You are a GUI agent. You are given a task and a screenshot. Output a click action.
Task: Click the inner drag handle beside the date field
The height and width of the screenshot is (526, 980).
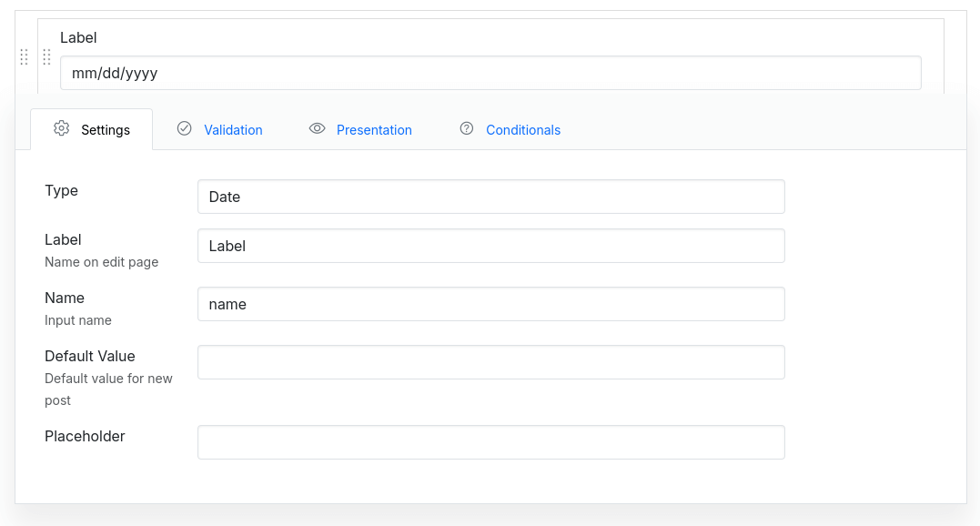tap(46, 57)
